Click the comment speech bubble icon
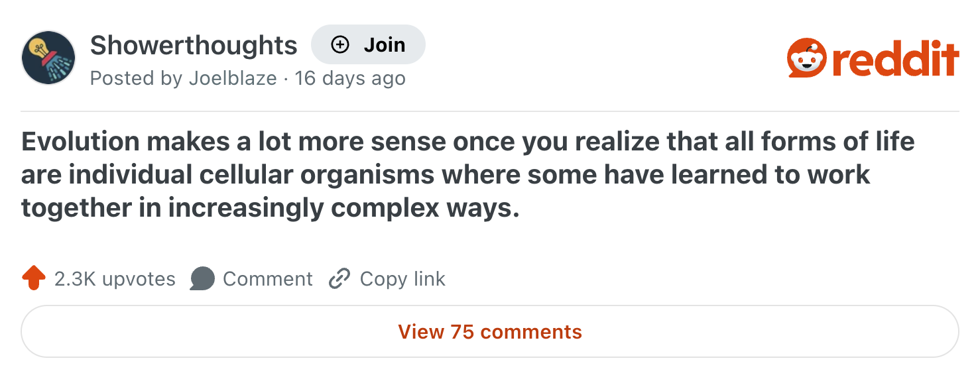Image resolution: width=980 pixels, height=387 pixels. [x=202, y=279]
